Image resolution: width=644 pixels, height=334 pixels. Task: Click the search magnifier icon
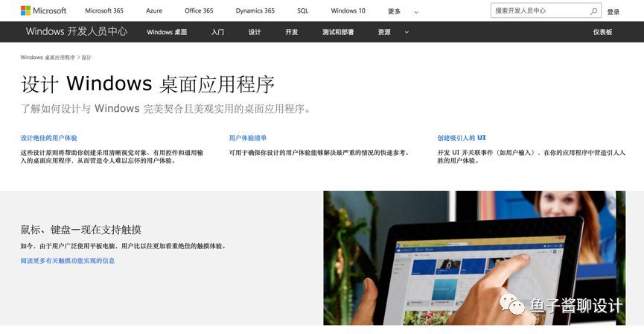[x=593, y=11]
